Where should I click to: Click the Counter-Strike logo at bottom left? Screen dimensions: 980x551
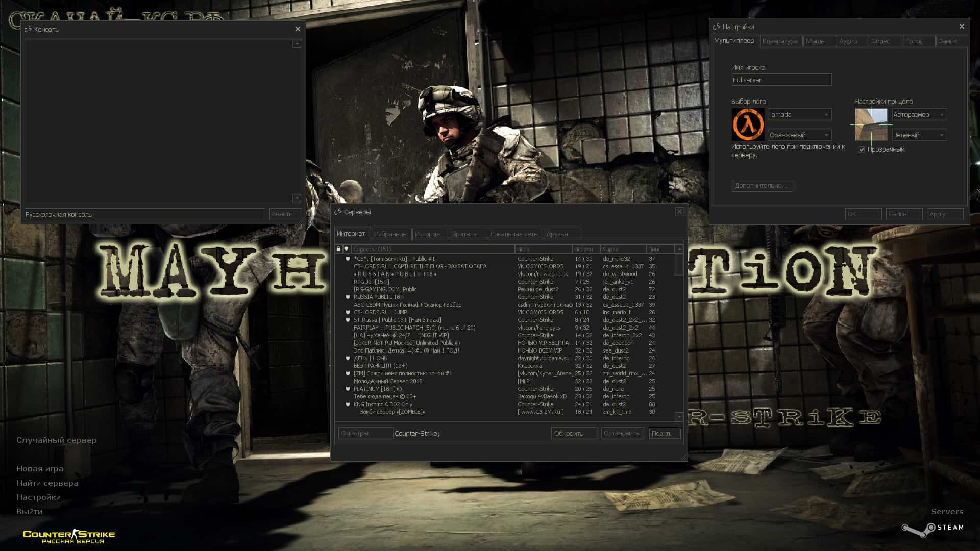[x=69, y=536]
